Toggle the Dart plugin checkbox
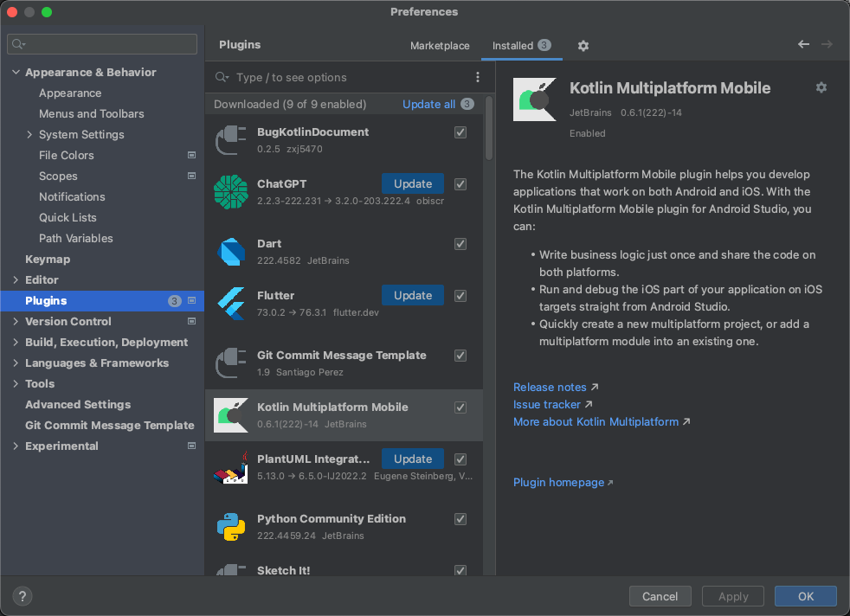The width and height of the screenshot is (850, 616). [x=460, y=244]
